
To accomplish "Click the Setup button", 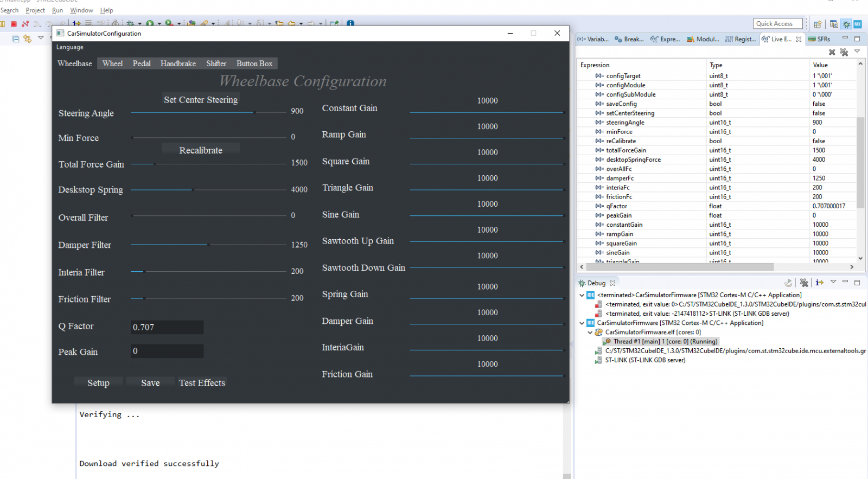I will click(x=98, y=383).
